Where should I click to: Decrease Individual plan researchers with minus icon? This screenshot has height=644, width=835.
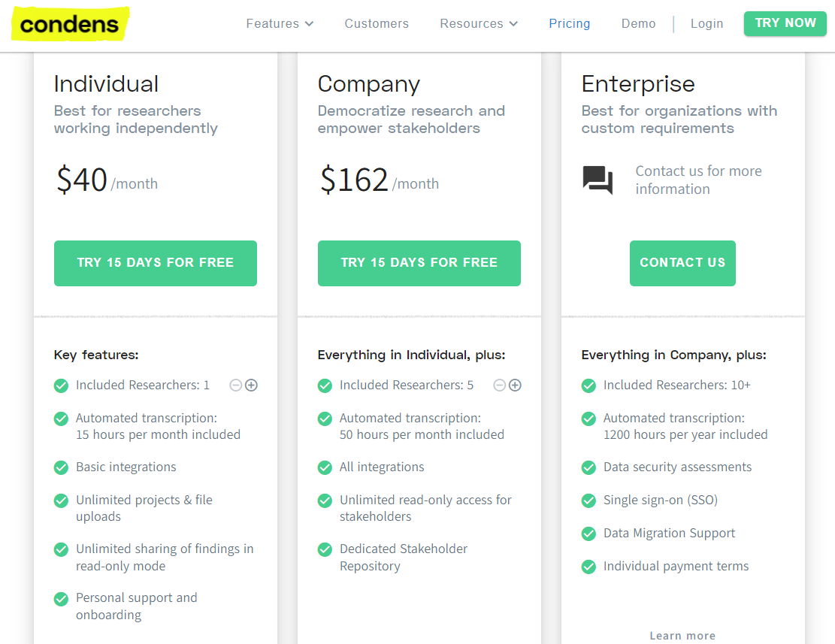tap(235, 385)
